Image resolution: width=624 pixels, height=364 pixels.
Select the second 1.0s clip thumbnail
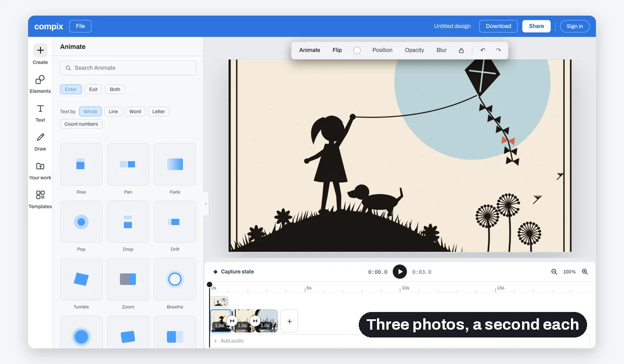[x=243, y=321]
